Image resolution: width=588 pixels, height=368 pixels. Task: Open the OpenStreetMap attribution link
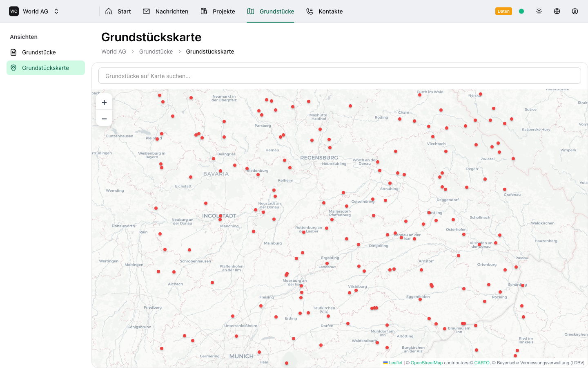click(427, 363)
